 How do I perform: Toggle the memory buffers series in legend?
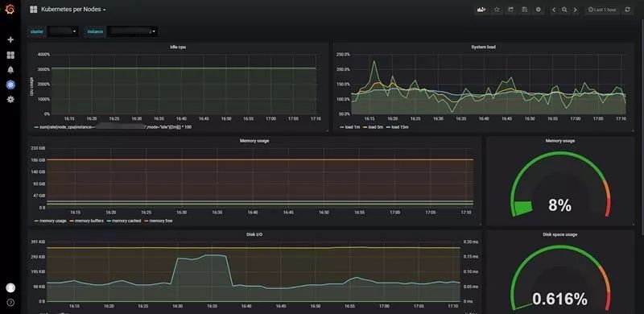tap(87, 221)
